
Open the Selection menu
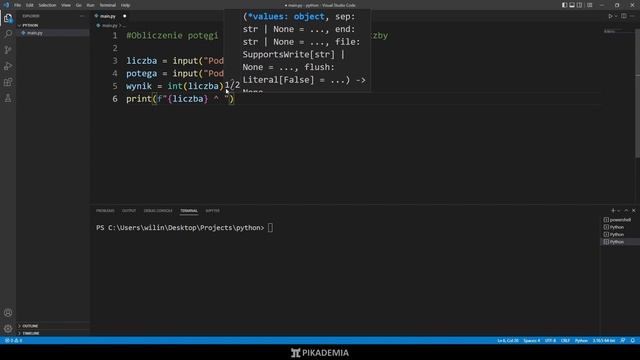point(47,5)
